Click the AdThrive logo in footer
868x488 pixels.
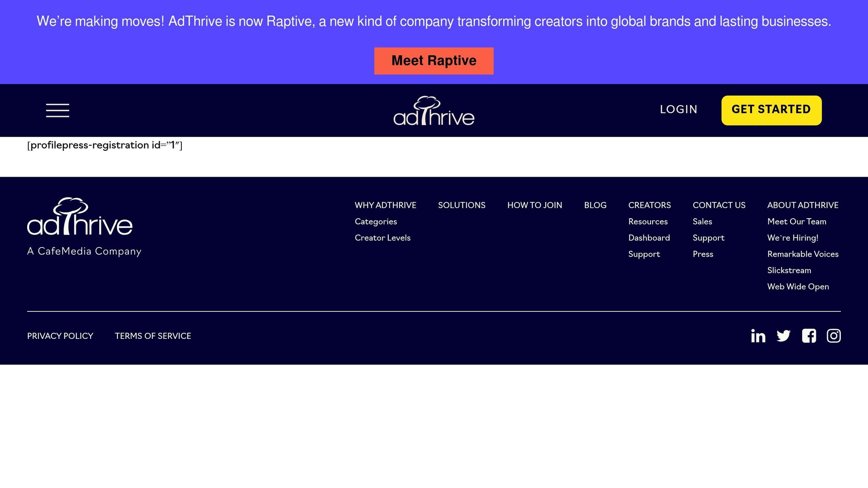pyautogui.click(x=80, y=216)
